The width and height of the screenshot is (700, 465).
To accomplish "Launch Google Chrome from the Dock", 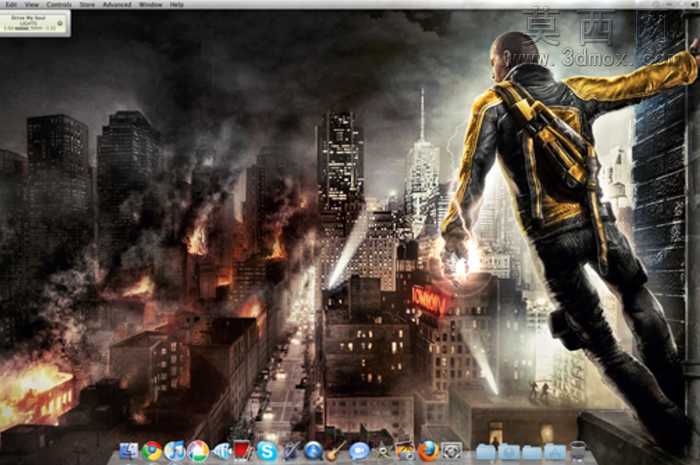I will (x=152, y=451).
